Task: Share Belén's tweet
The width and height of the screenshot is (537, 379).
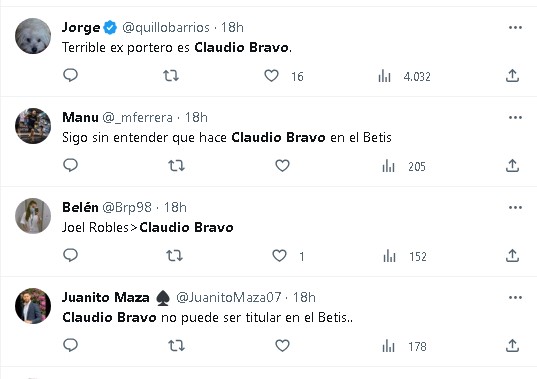Action: click(512, 256)
